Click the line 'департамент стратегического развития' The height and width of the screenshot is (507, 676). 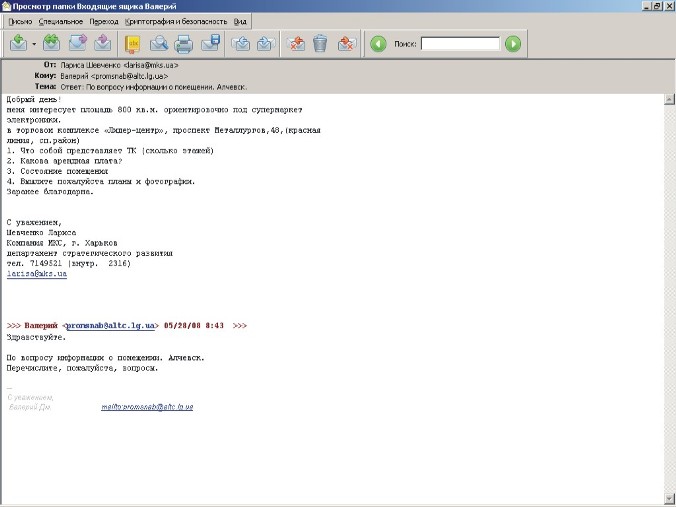coord(90,253)
